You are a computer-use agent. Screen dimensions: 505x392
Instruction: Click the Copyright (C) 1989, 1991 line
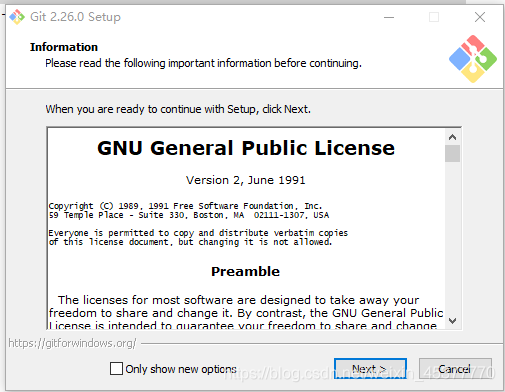[185, 206]
